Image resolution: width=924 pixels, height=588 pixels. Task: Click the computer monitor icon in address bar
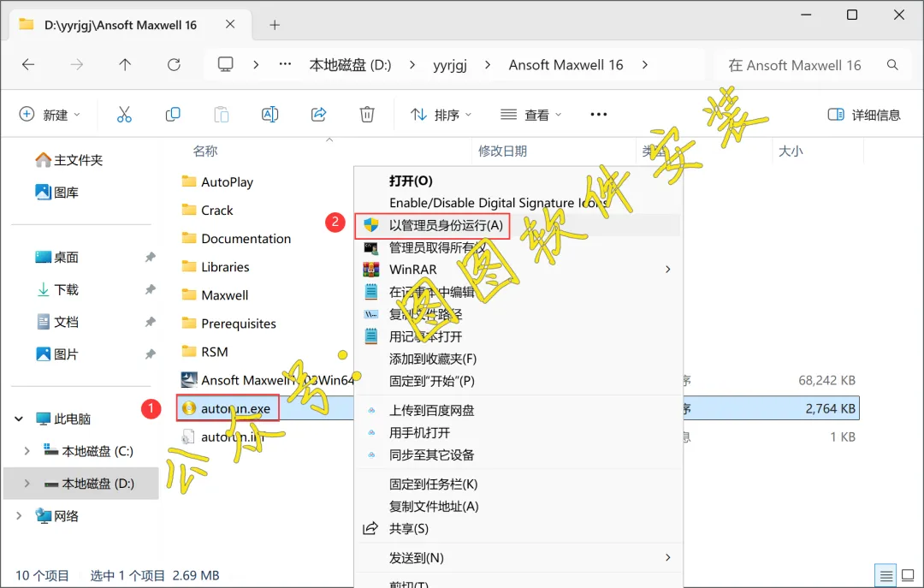[x=226, y=64]
